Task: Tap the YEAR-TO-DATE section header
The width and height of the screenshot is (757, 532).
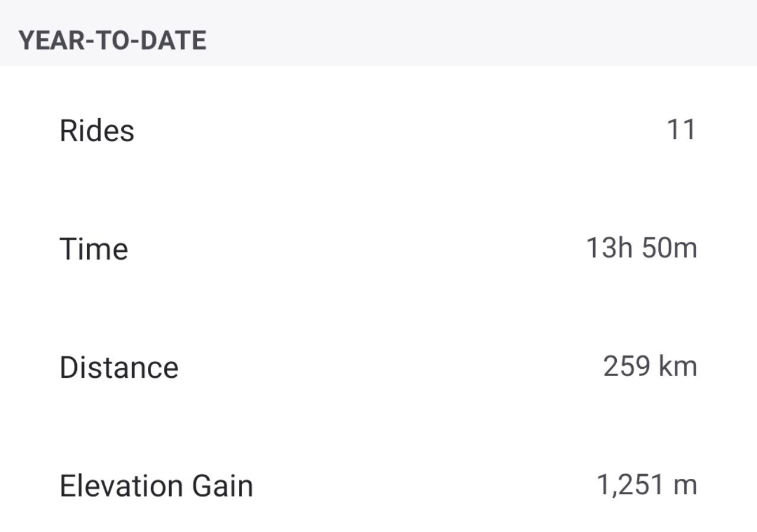Action: pos(112,40)
